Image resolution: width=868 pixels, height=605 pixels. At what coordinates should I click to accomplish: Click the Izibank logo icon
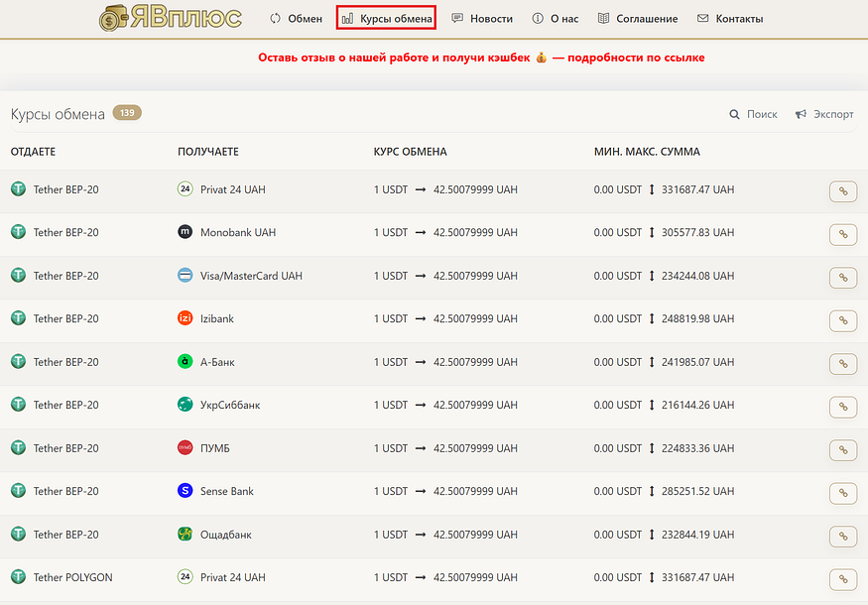coord(185,318)
